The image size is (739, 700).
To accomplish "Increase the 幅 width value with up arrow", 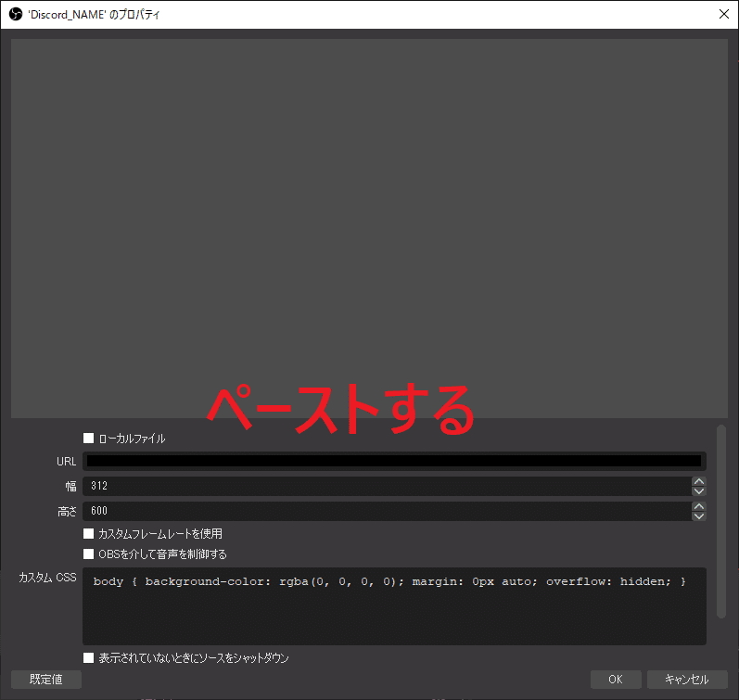I will tap(699, 481).
